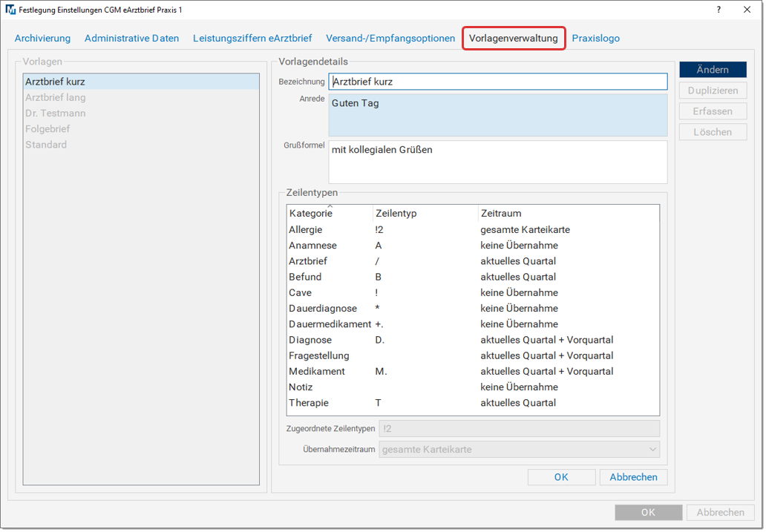Select the Allergie row
The image size is (766, 532).
473,229
